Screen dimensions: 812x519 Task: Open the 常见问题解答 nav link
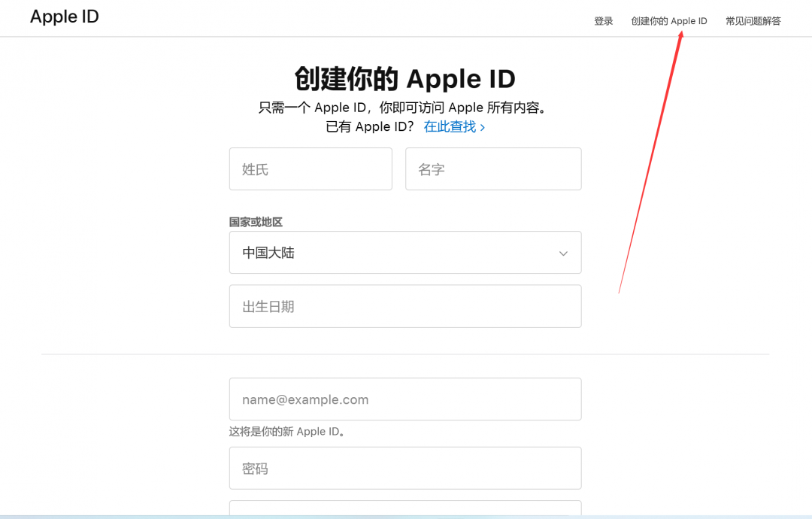(753, 21)
